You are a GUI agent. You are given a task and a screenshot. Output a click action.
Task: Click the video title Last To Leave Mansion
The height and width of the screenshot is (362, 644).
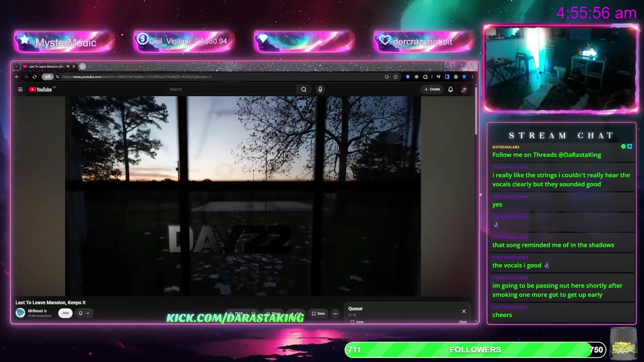point(50,303)
